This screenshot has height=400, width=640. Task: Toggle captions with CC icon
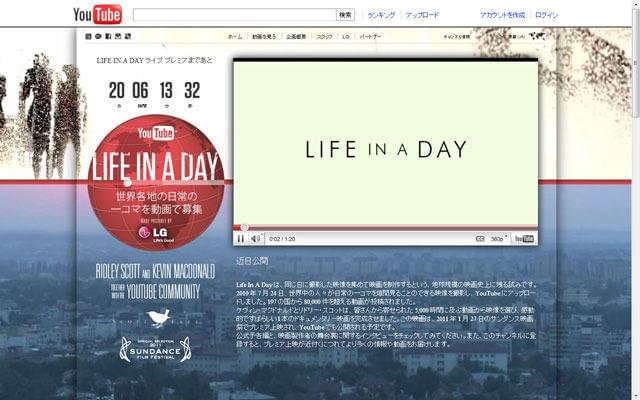coord(480,239)
